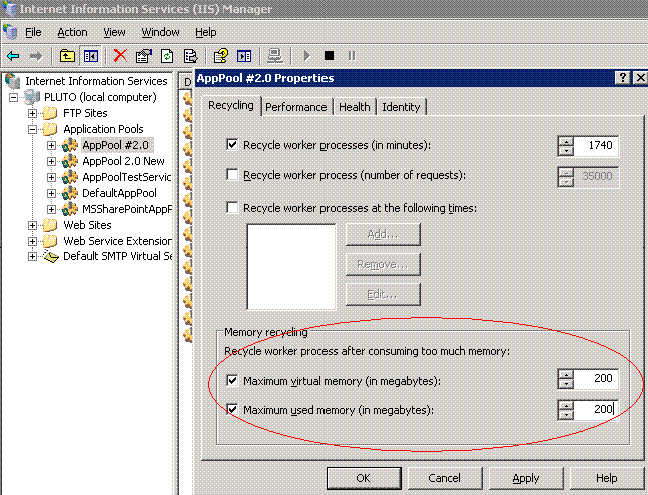Click the dialog's context help question button

coord(623,78)
